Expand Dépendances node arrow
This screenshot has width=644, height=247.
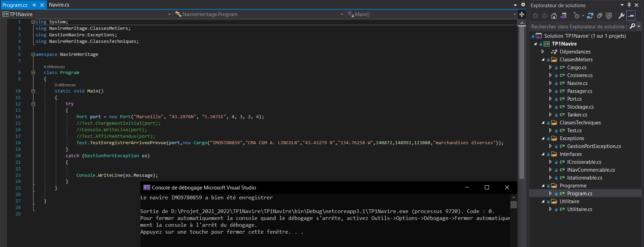(543, 51)
